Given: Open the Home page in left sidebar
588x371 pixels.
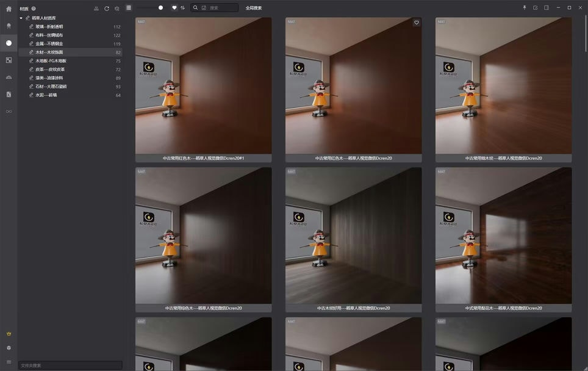Looking at the screenshot, I should [9, 9].
